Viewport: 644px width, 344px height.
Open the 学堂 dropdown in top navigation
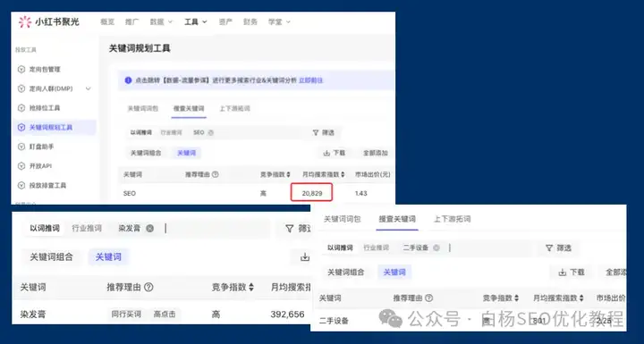pyautogui.click(x=279, y=21)
